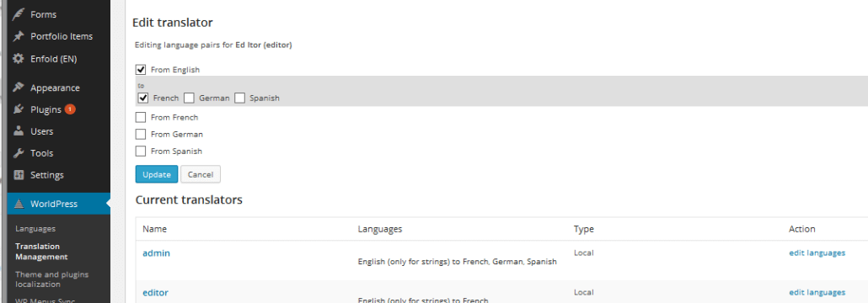Viewport: 868px width, 303px height.
Task: Click the WorldPress menu icon
Action: 19,204
